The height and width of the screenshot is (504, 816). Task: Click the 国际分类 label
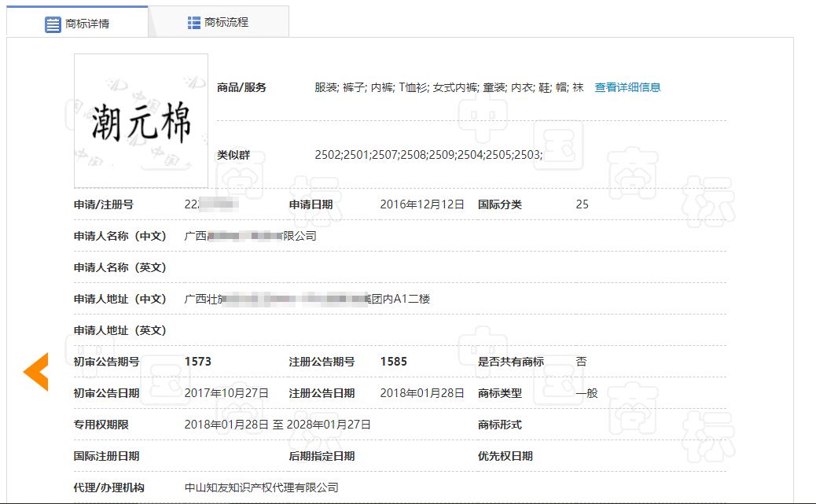point(500,204)
